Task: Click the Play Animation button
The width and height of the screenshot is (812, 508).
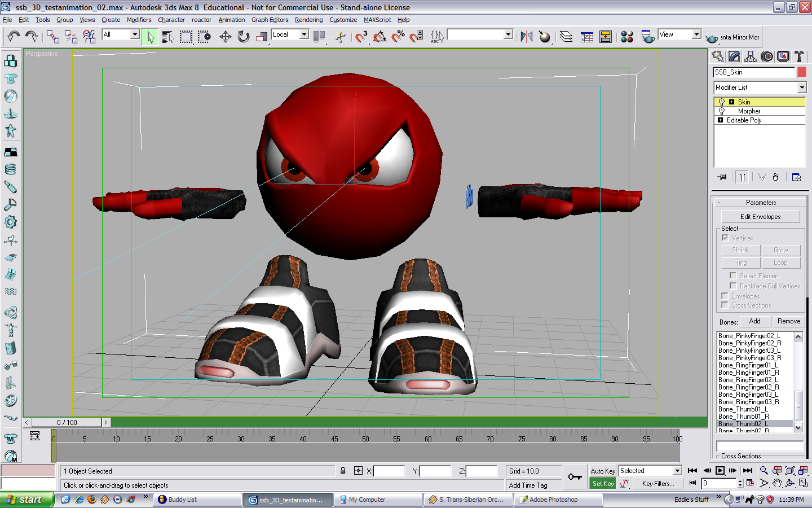Action: point(720,471)
